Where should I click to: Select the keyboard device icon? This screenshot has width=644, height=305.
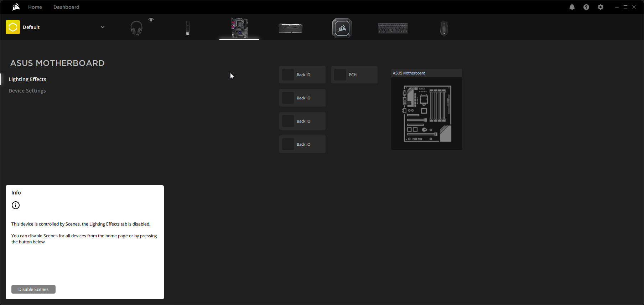(393, 28)
